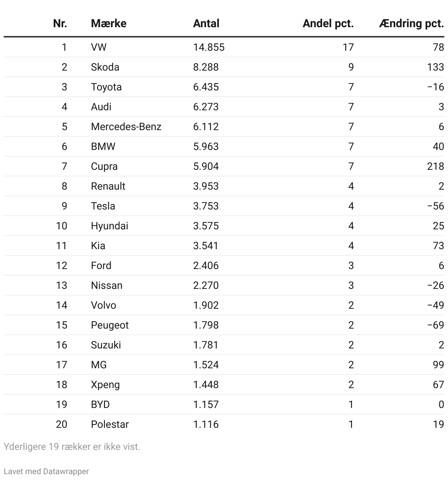Screen dimensions: 448x480
Task: Click Tesla's count value 3.753
Action: (x=206, y=206)
